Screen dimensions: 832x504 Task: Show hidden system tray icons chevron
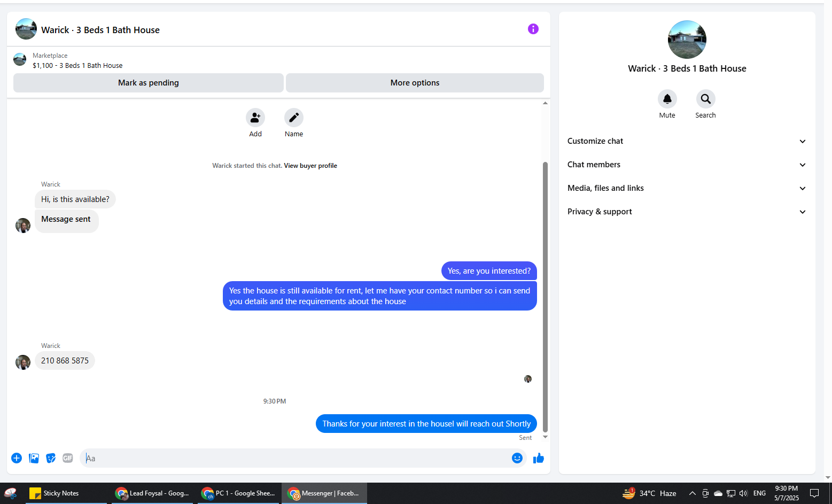point(692,493)
